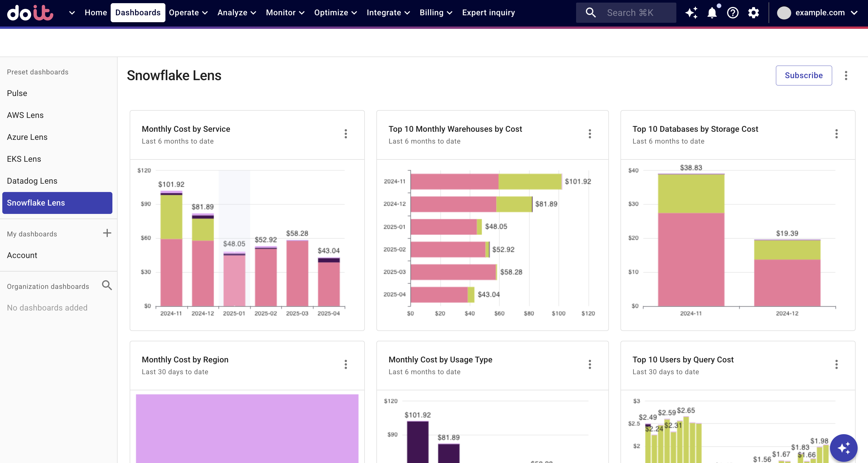Click Top 10 Users by Query Cost title

[x=683, y=360]
